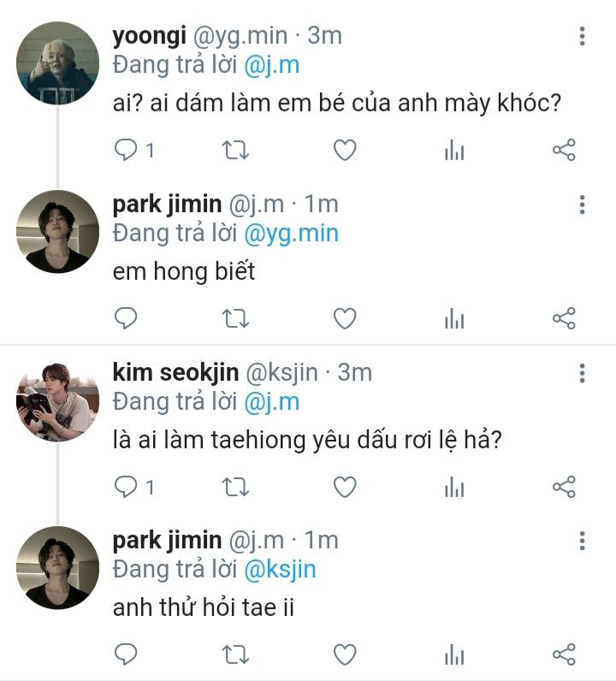Open more options on yoongi's tweet
616x681 pixels.
pos(582,36)
